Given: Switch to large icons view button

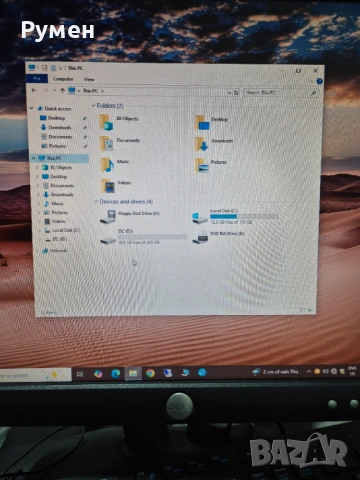Looking at the screenshot, I should pos(310,310).
